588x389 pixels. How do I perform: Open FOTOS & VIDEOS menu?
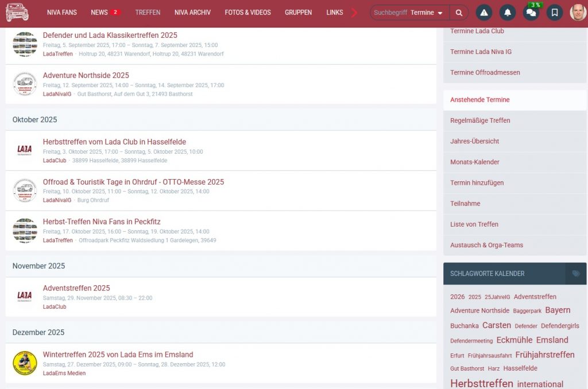tap(247, 13)
